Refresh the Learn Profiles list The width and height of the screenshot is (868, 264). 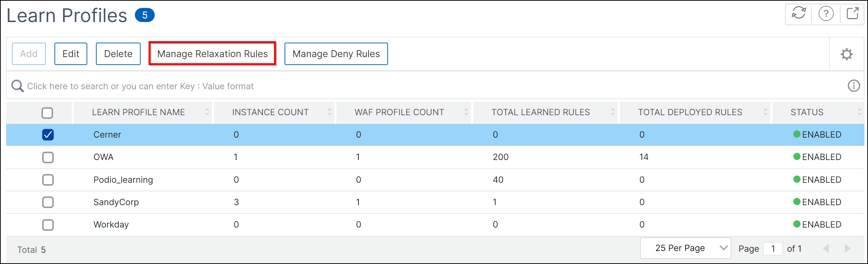798,14
